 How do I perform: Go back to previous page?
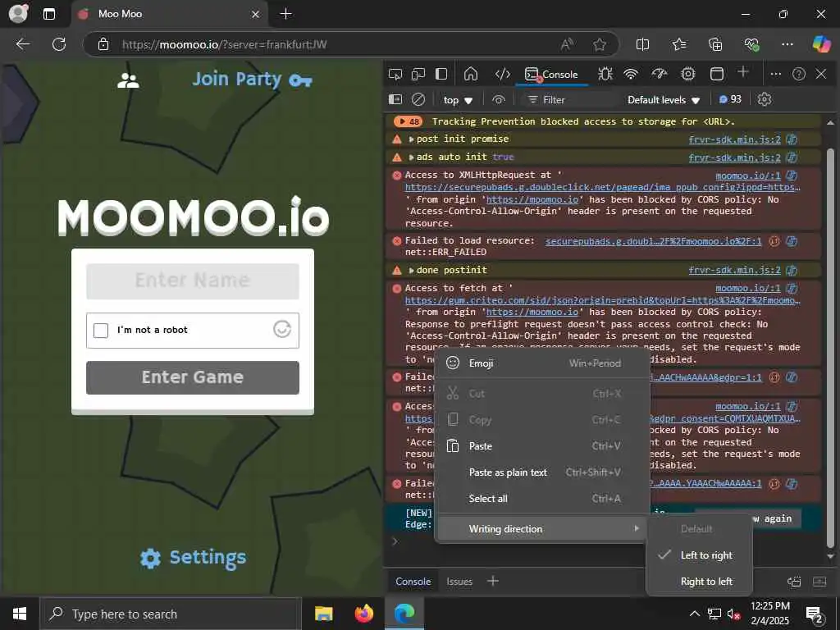pos(22,44)
